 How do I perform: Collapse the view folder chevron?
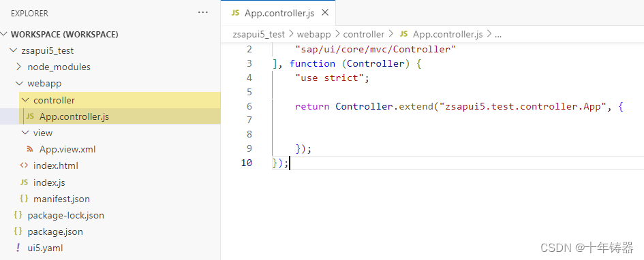point(25,133)
